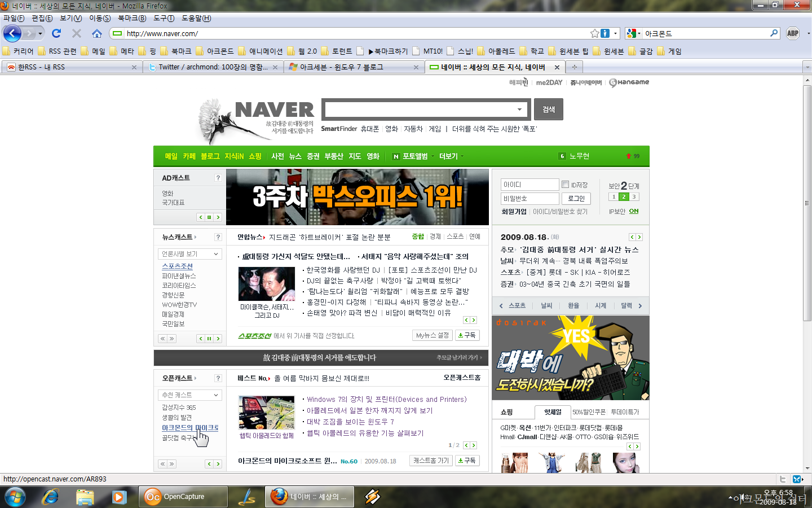Select security level 1
The height and width of the screenshot is (508, 812).
(x=614, y=197)
